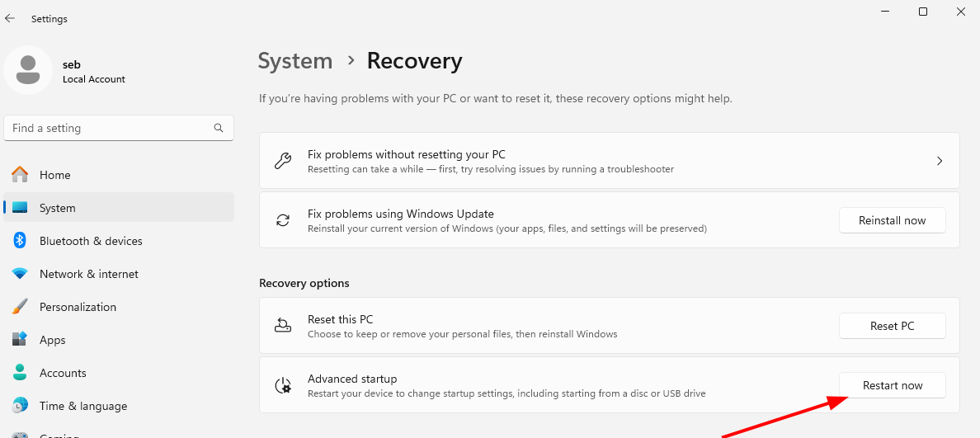Click System in the breadcrumb
Screen dimensions: 980x438
pos(294,61)
